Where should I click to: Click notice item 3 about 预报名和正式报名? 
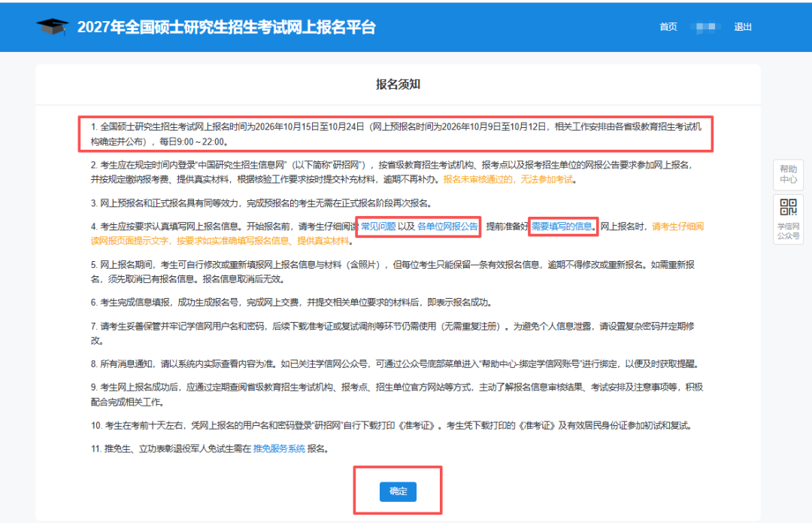(x=262, y=203)
